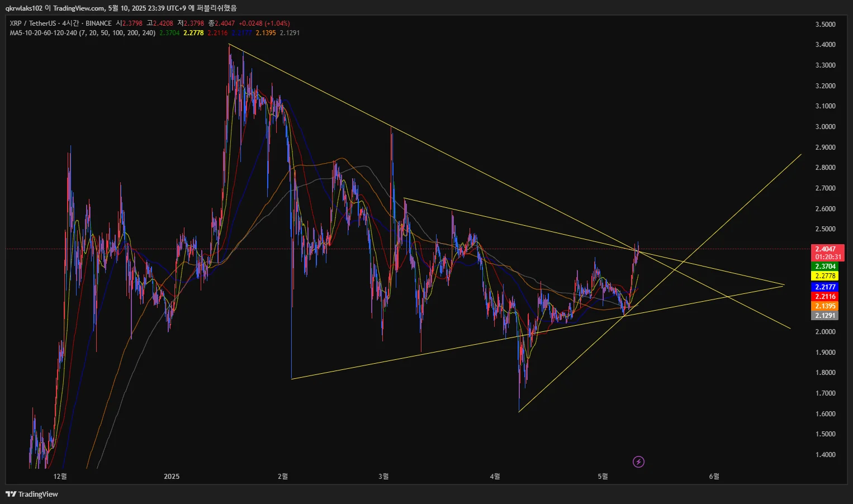853x504 pixels.
Task: Click the TradingView logo at bottom left
Action: tap(32, 494)
